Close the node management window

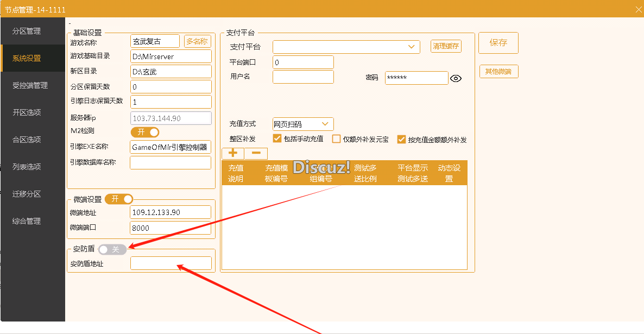tap(638, 9)
